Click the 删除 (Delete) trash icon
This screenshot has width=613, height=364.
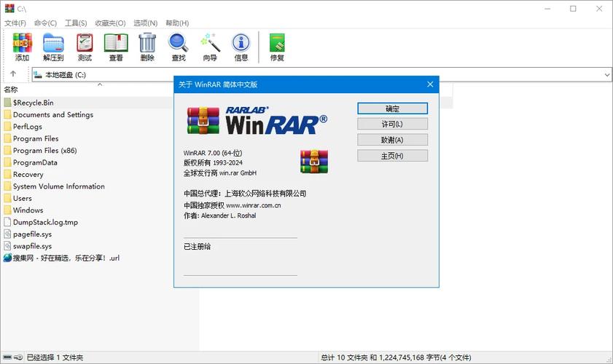click(147, 47)
